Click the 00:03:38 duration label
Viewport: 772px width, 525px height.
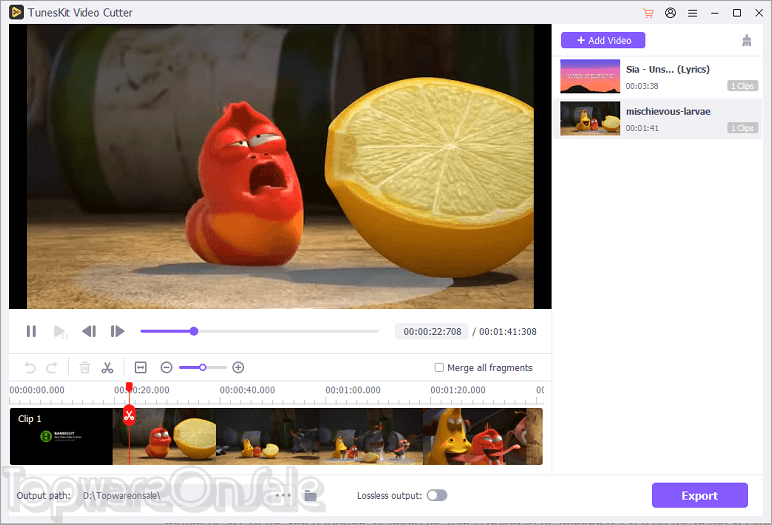[642, 86]
